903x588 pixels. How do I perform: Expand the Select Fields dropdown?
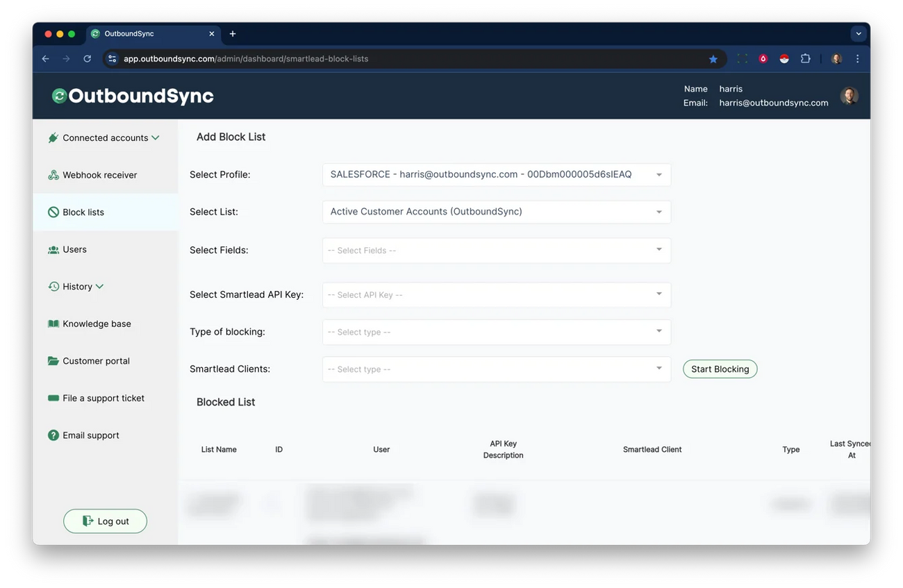pos(659,251)
